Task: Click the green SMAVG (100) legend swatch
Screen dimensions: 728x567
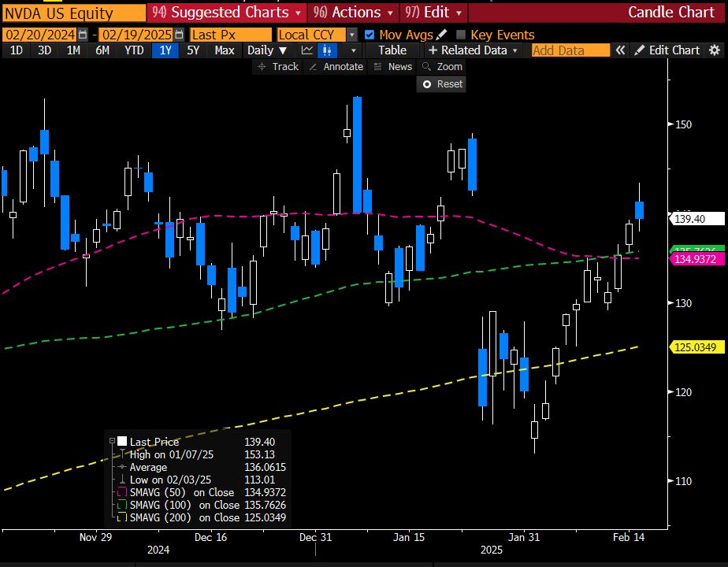Action: (x=122, y=504)
